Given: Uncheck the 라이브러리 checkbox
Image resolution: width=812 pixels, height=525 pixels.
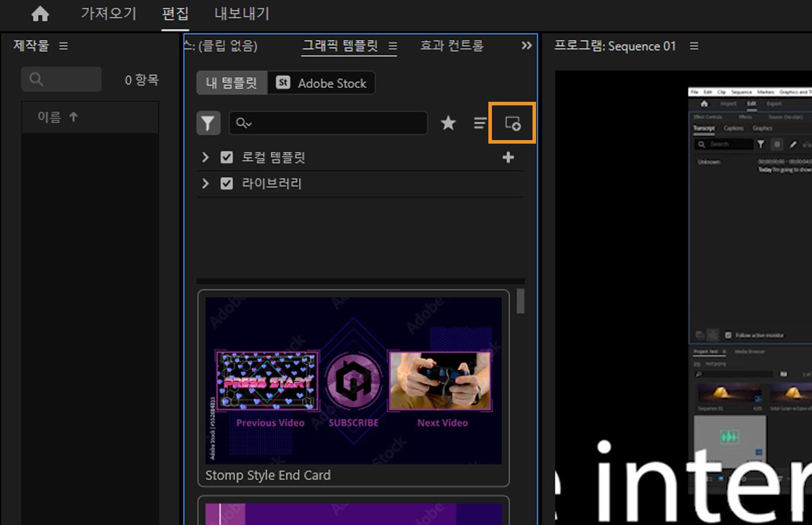Looking at the screenshot, I should click(227, 183).
